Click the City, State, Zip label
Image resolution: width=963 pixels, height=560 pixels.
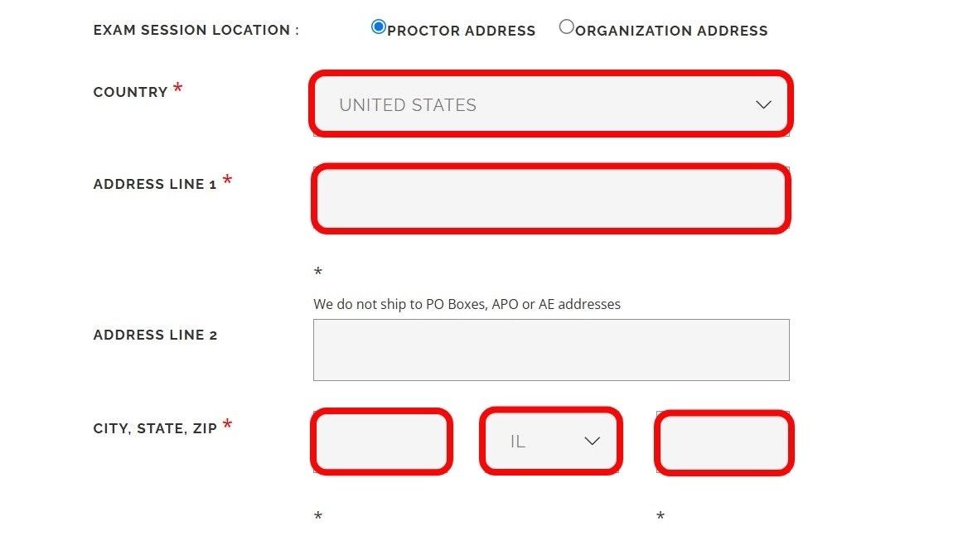155,428
